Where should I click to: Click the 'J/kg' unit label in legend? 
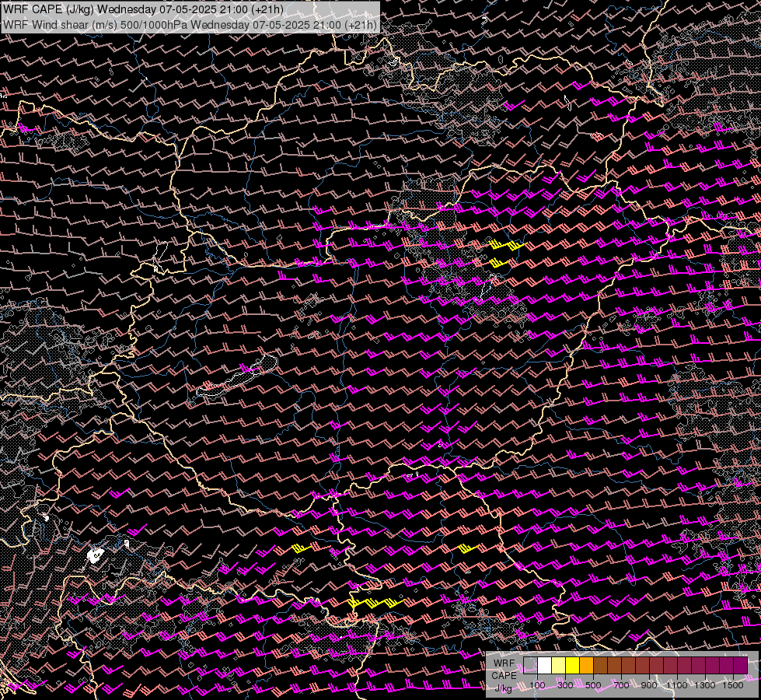pyautogui.click(x=503, y=688)
